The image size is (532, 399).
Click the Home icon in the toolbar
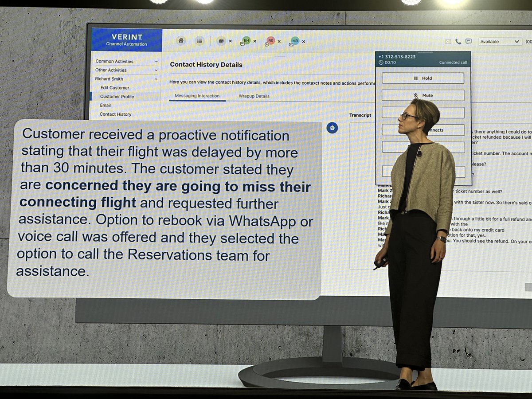click(x=180, y=40)
